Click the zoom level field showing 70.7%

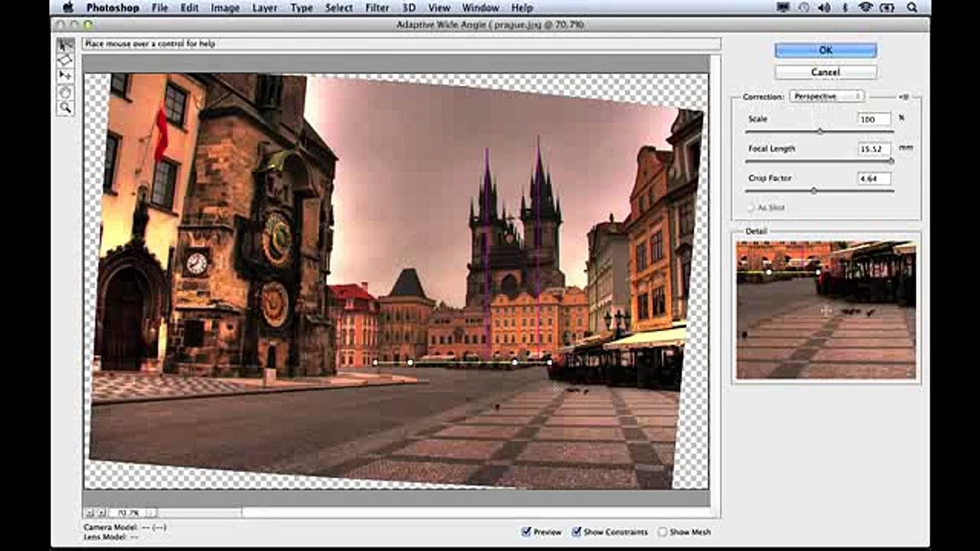pyautogui.click(x=126, y=512)
